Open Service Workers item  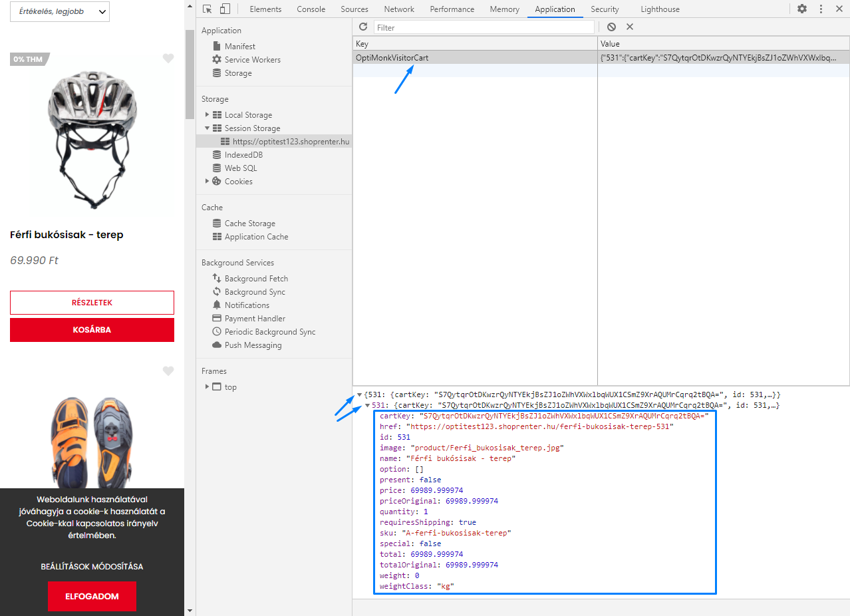click(x=252, y=60)
